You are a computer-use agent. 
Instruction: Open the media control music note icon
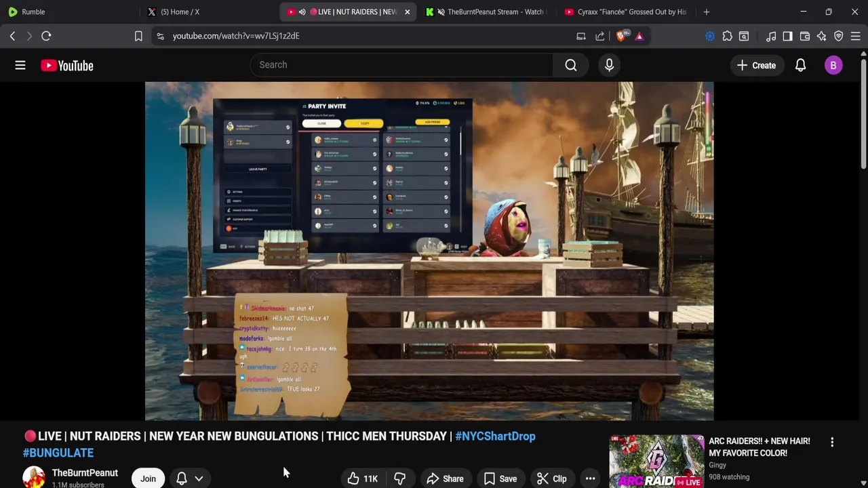771,36
